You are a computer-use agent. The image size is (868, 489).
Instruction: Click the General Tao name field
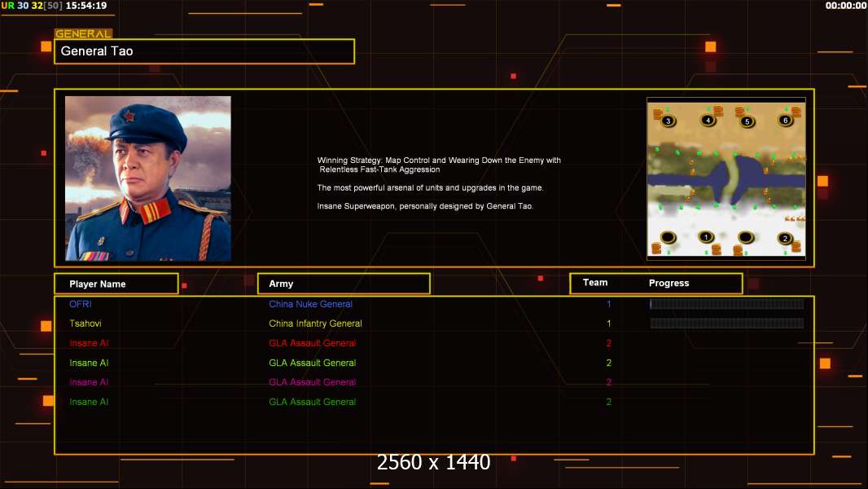(204, 51)
